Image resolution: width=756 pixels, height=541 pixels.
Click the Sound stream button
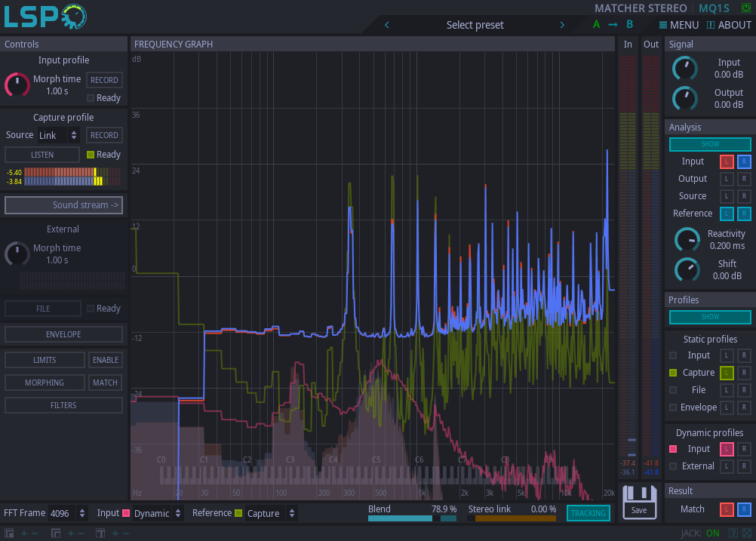pyautogui.click(x=63, y=205)
